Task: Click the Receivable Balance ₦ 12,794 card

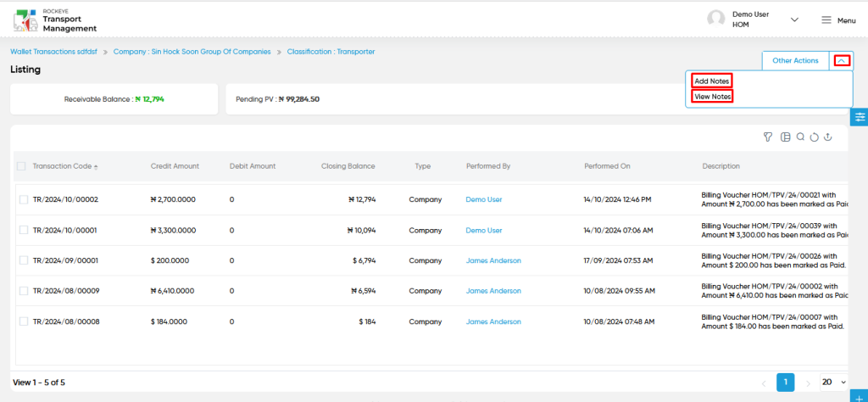Action: point(114,99)
